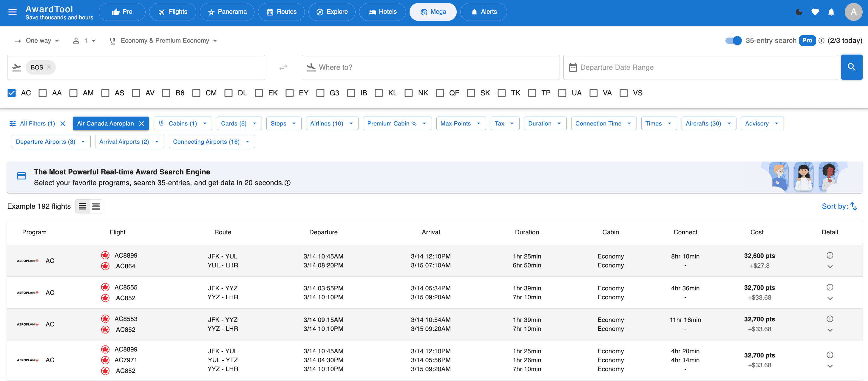Open One way trip type dropdown
This screenshot has width=868, height=381.
[37, 41]
